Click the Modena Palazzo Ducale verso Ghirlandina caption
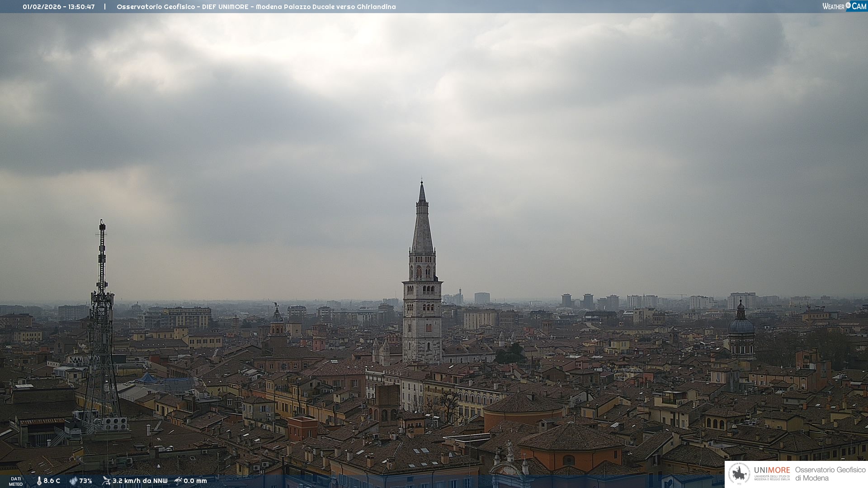 [325, 7]
